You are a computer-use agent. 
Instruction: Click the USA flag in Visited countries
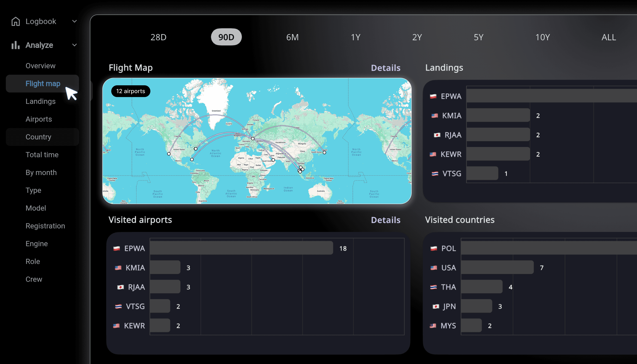coord(433,268)
